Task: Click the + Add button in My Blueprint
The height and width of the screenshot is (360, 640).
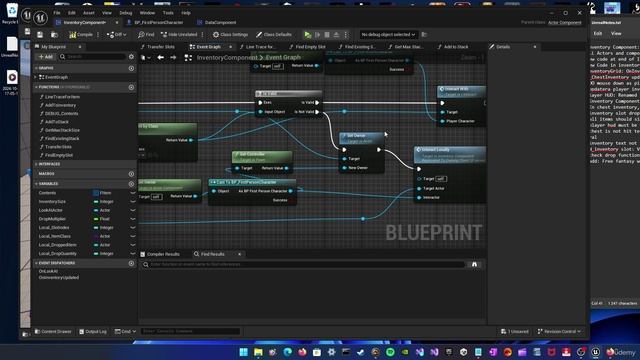Action: [x=45, y=57]
